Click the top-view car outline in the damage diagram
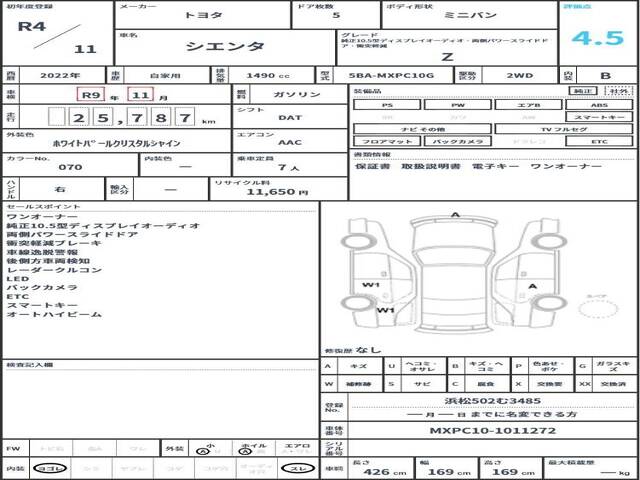640x480 pixels. (x=454, y=276)
